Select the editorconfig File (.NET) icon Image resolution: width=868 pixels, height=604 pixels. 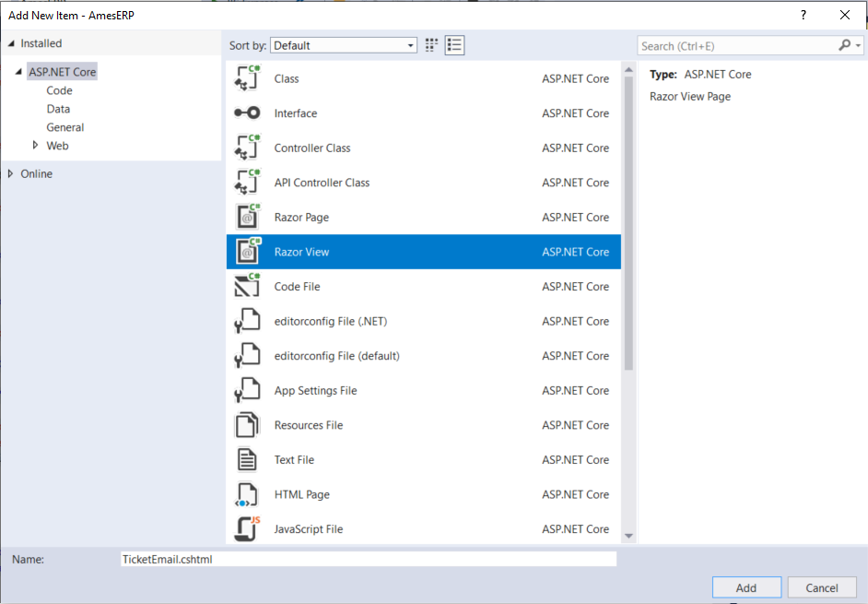coord(247,321)
